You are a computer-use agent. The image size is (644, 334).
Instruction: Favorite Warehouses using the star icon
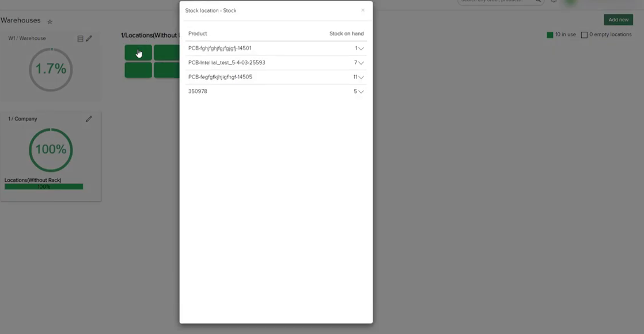pos(50,21)
